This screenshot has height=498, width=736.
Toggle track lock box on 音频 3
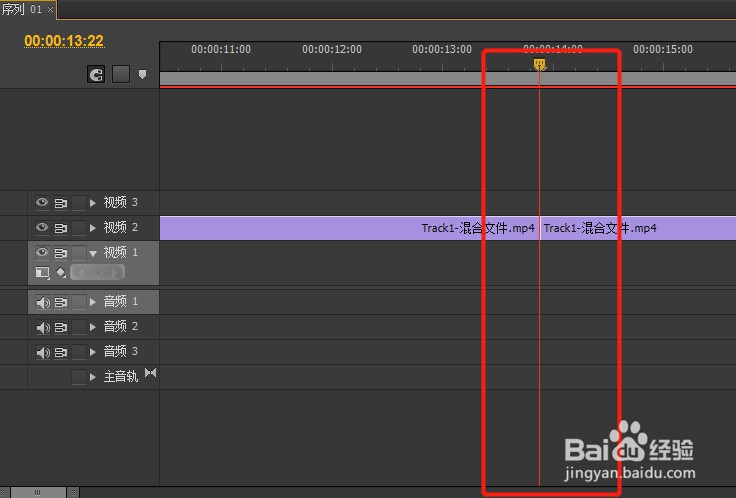pos(79,352)
